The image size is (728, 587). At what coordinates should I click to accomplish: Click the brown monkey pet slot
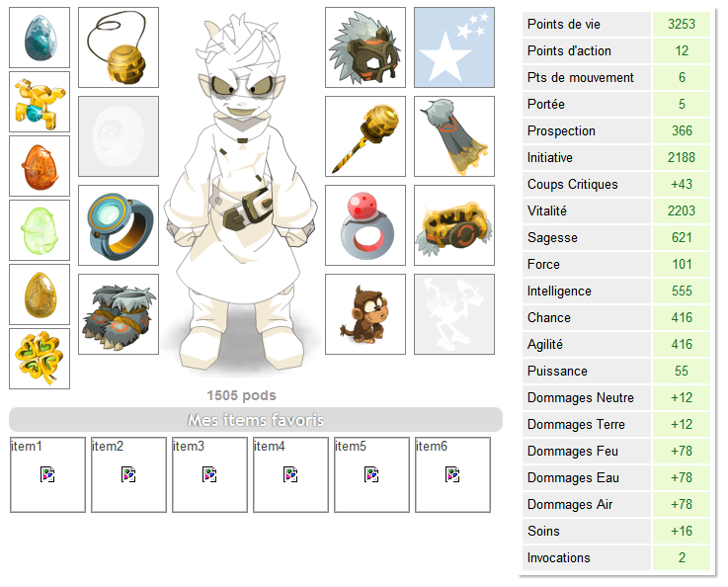[365, 314]
